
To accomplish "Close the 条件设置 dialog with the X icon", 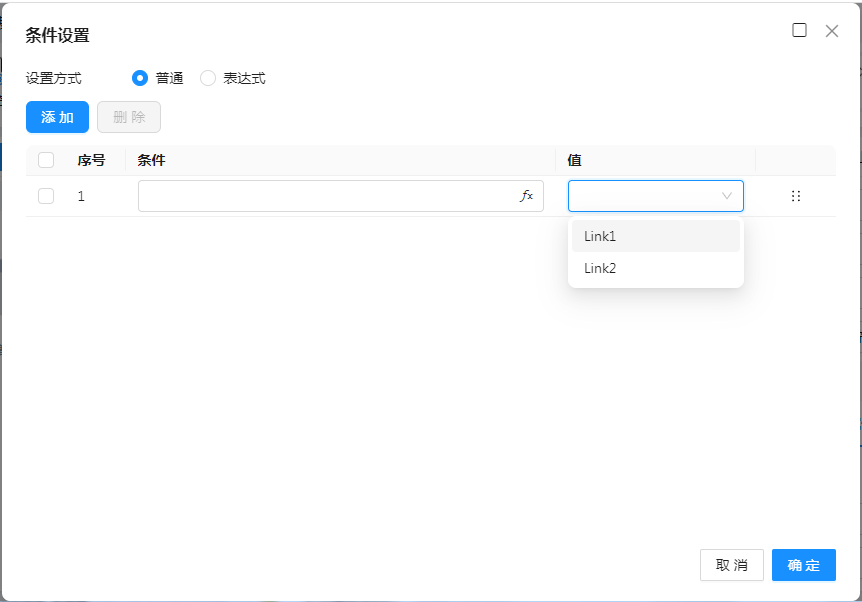I will [831, 30].
